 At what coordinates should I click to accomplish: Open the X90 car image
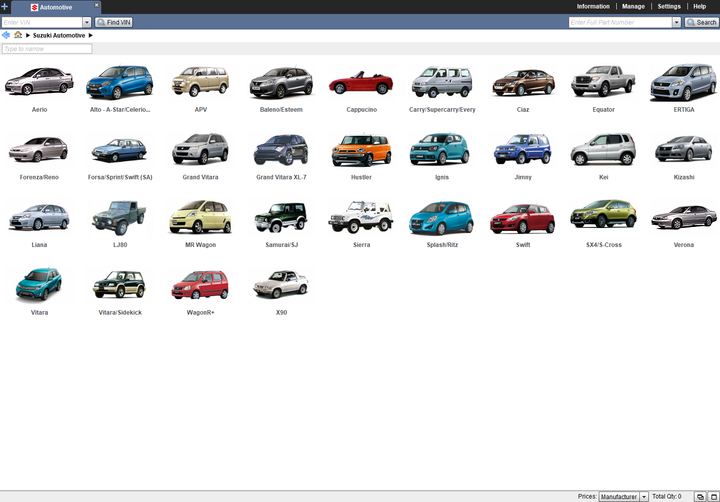coord(281,284)
